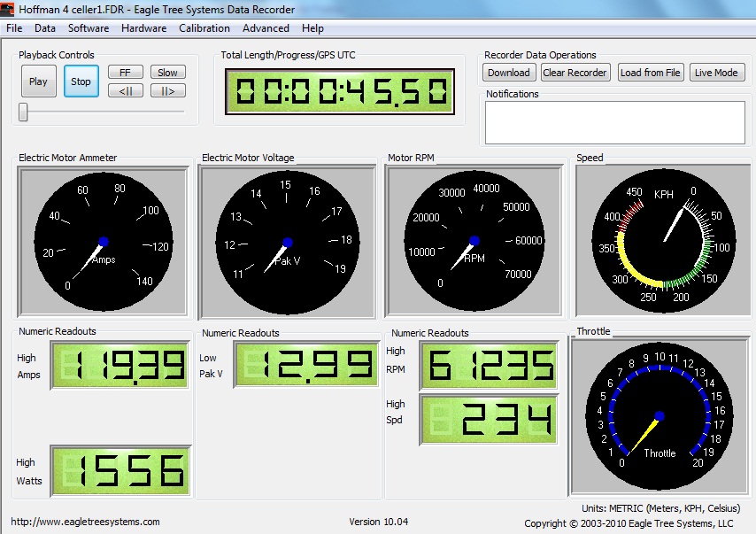Viewport: 756px width, 534px height.
Task: Click the Electric Motor Ammeter gauge
Action: (x=104, y=241)
